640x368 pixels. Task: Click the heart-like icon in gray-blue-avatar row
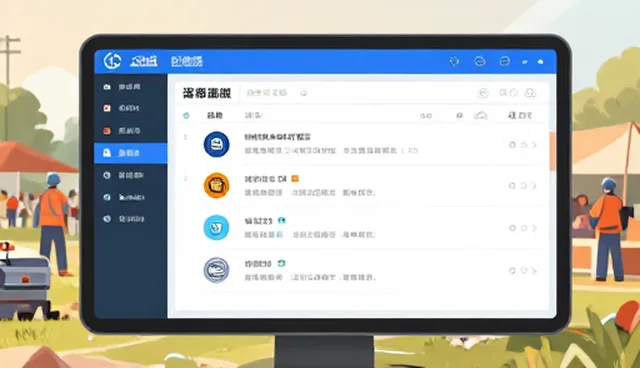pos(524,270)
